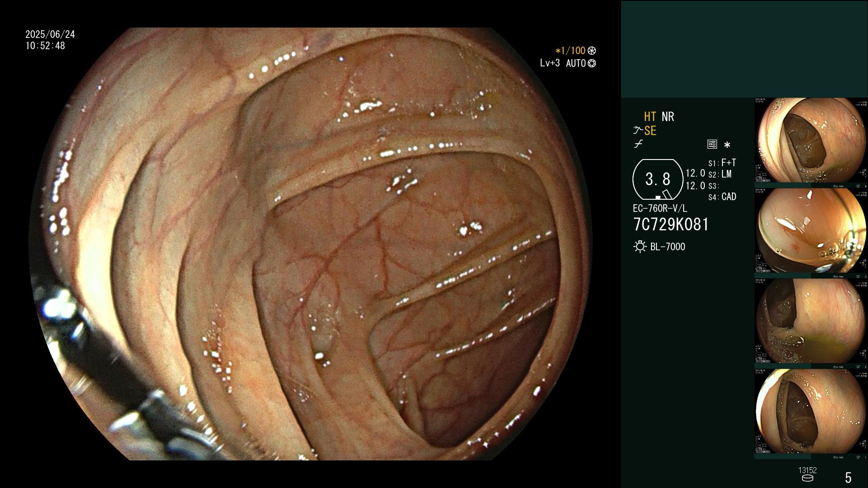
Task: Click the *1/100 shutter speed text
Action: tap(571, 51)
